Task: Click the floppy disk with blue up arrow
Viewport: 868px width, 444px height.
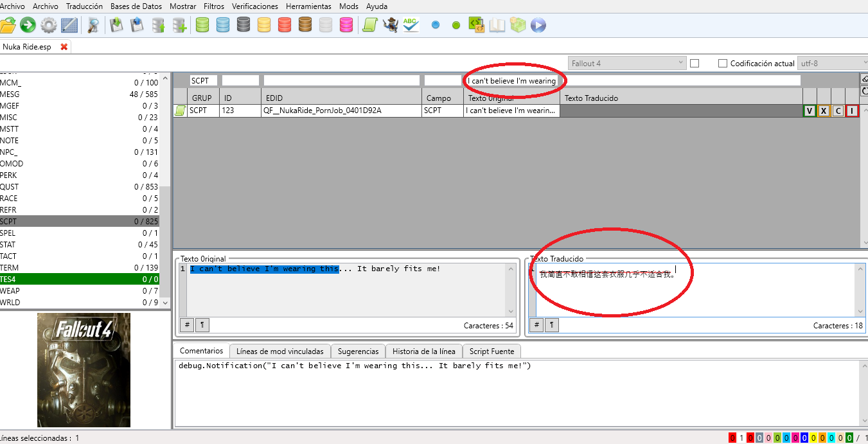Action: 136,25
